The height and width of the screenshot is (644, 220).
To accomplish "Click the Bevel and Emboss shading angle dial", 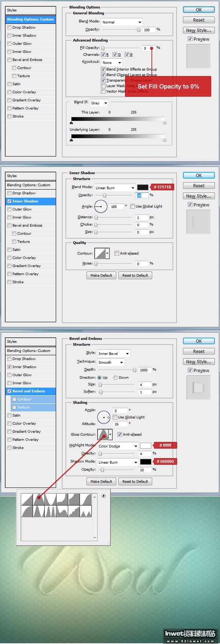I will tap(104, 417).
